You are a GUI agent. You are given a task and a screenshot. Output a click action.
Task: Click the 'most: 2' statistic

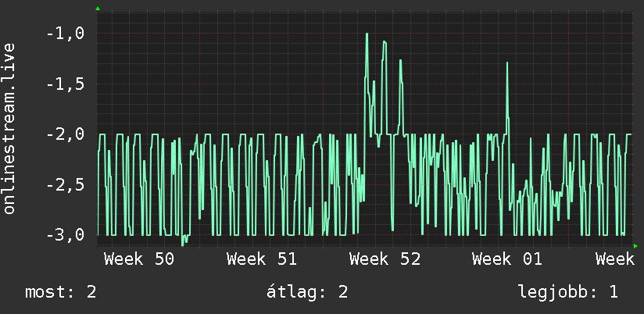coord(61,292)
